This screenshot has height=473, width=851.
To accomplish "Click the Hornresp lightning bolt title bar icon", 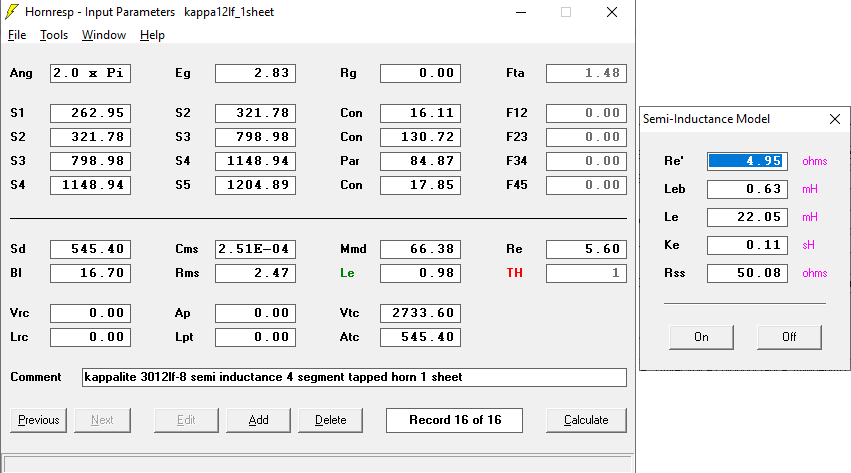I will point(12,11).
